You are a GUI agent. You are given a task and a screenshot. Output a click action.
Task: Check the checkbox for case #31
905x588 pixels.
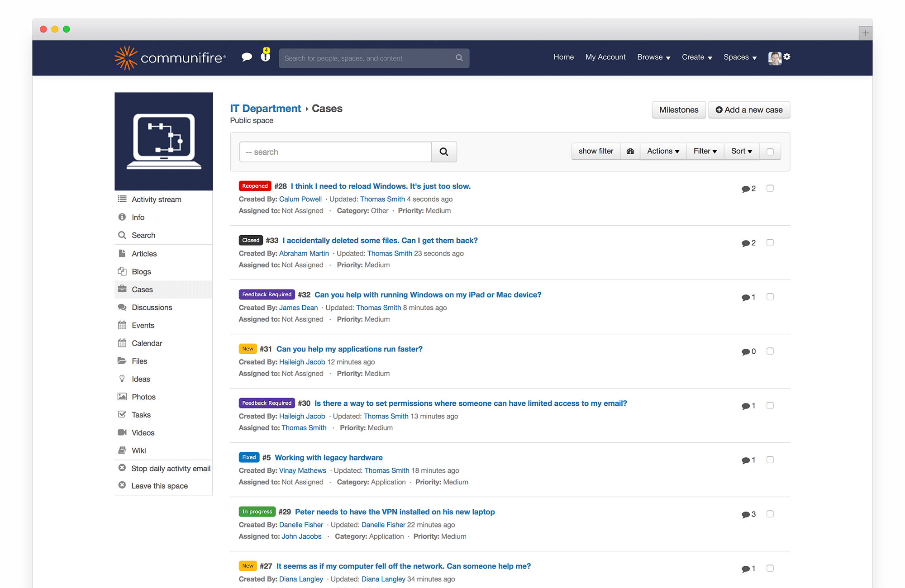pos(770,351)
